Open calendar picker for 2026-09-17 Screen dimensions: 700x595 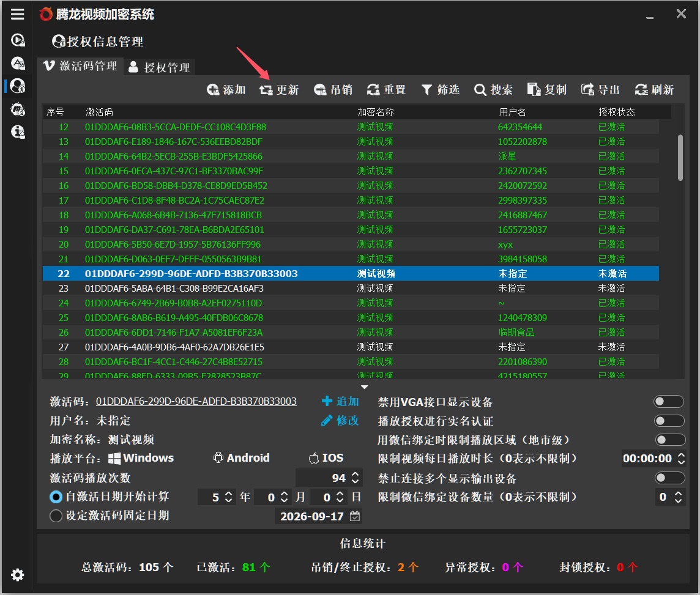click(x=355, y=516)
